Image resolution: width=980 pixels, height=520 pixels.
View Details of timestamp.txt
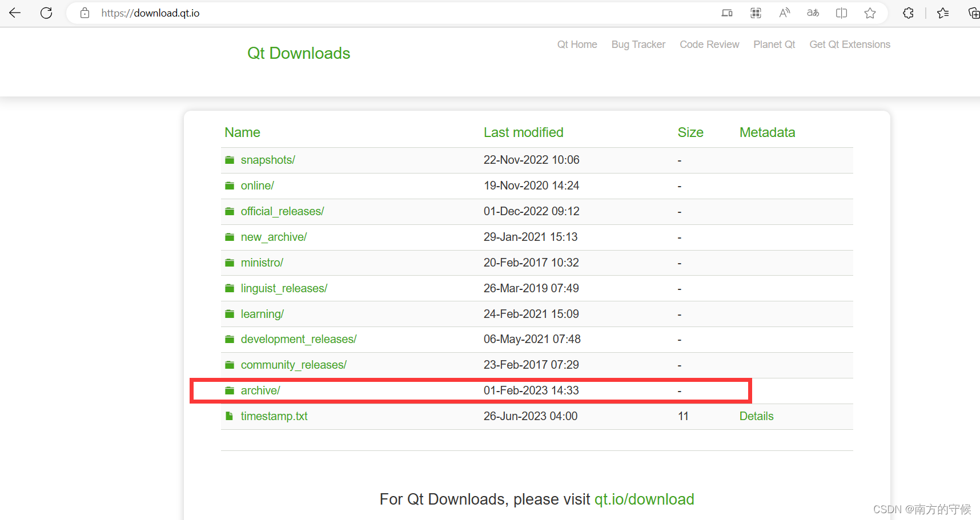click(x=756, y=416)
